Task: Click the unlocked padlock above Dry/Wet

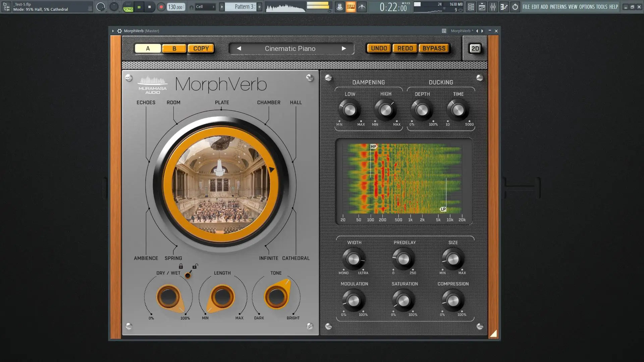Action: coord(195,266)
